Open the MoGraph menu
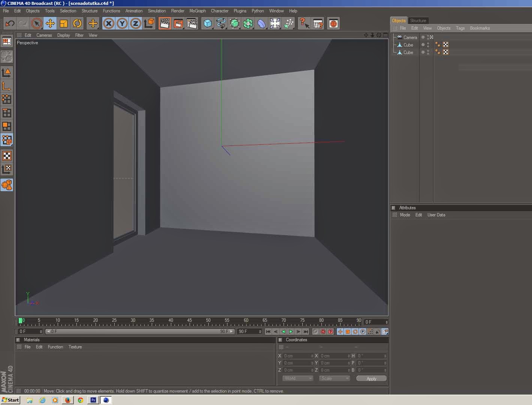The image size is (532, 405). tap(197, 11)
